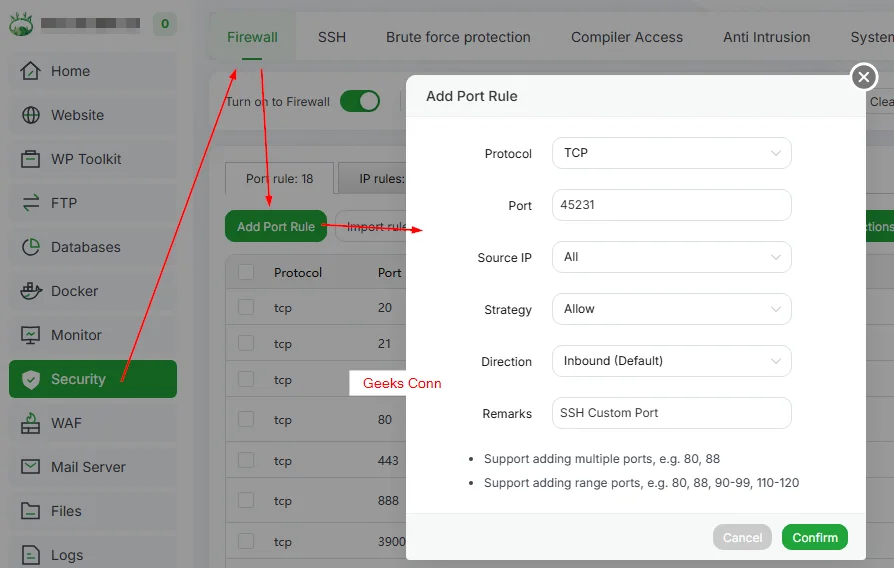The width and height of the screenshot is (894, 568).
Task: Check the box for tcp port 443 row
Action: 246,460
